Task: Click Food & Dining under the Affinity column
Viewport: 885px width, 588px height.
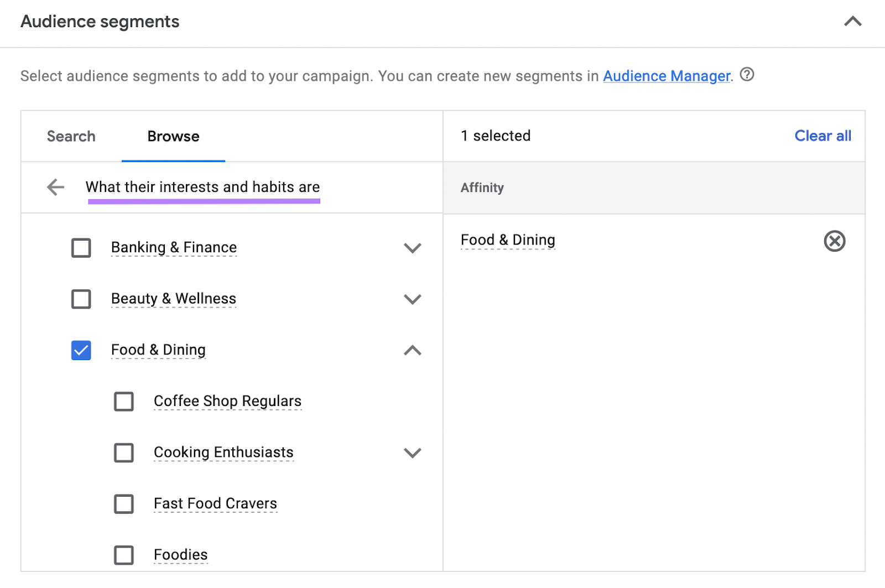Action: click(508, 240)
